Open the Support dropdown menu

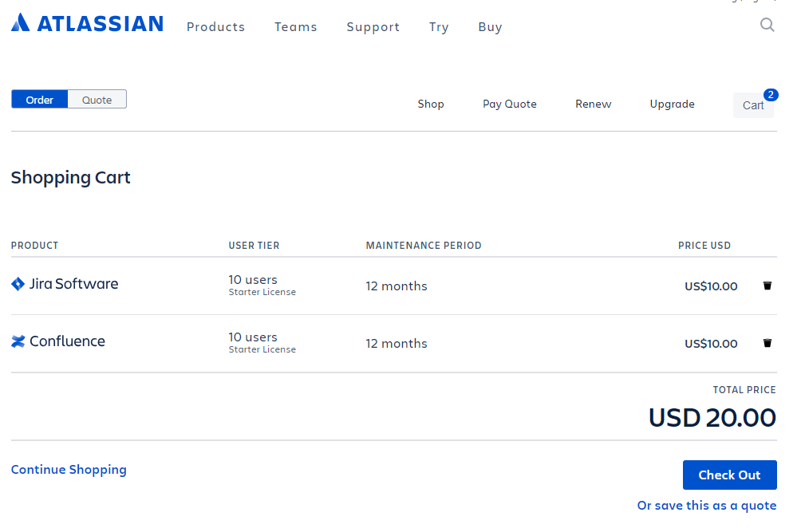(373, 26)
